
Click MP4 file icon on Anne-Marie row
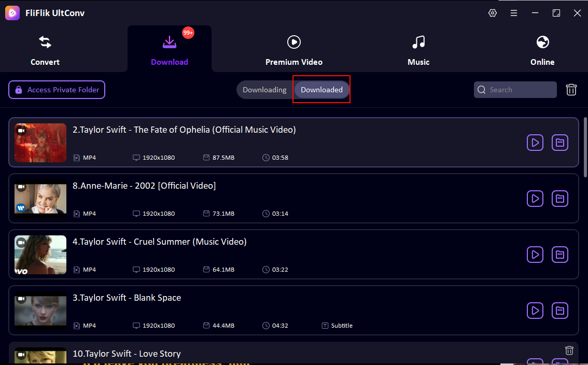click(77, 214)
